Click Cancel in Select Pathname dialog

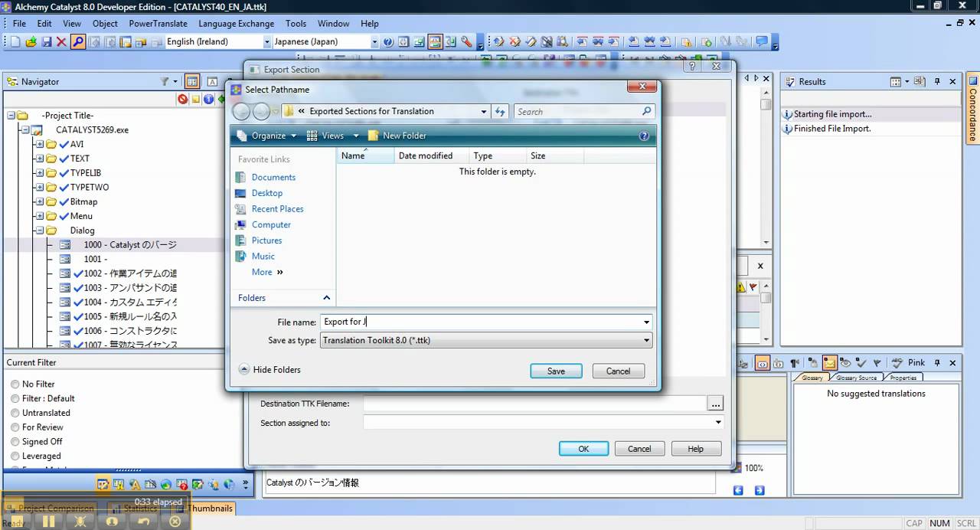coord(618,371)
